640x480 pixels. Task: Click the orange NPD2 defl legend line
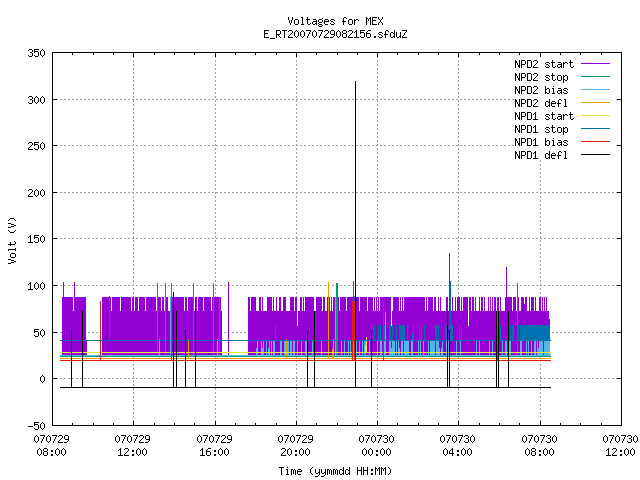tap(596, 103)
